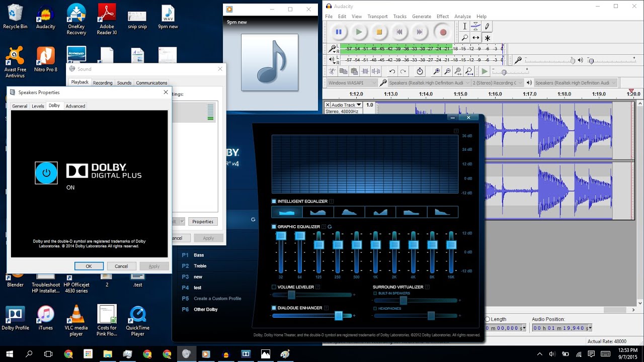Open the Audacity Tracks menu
644x362 pixels.
click(400, 17)
